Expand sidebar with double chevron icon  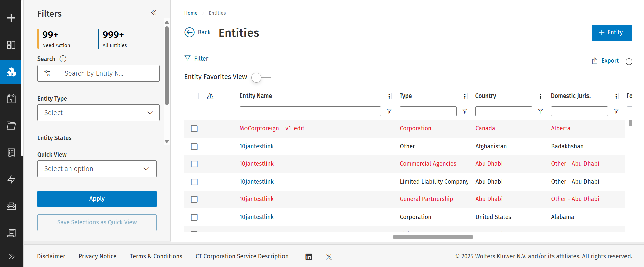[11, 257]
